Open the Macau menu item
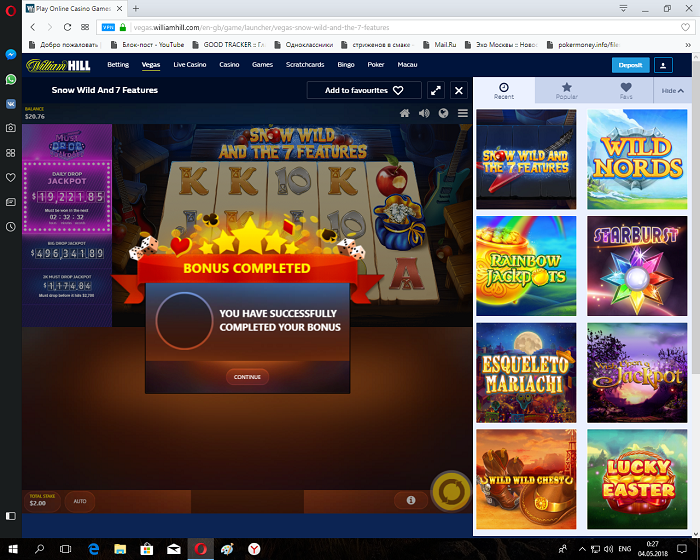This screenshot has height=560, width=700. 407,65
